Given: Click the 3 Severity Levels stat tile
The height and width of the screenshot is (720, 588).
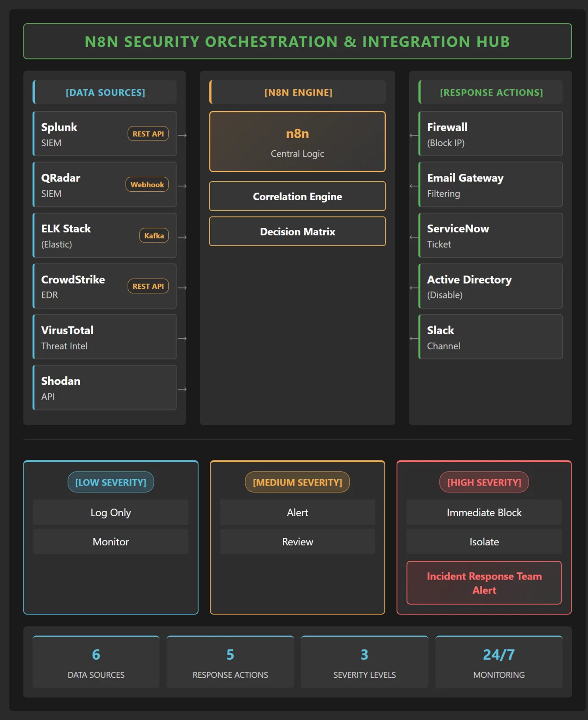Looking at the screenshot, I should point(365,662).
